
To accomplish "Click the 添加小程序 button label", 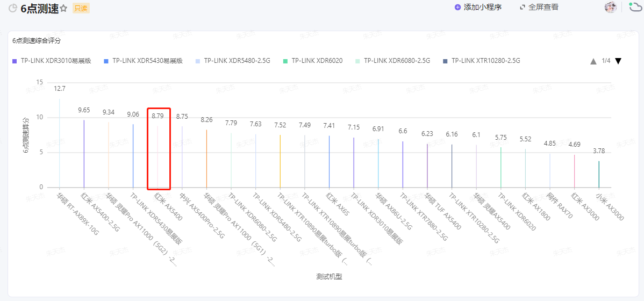I will click(x=483, y=7).
